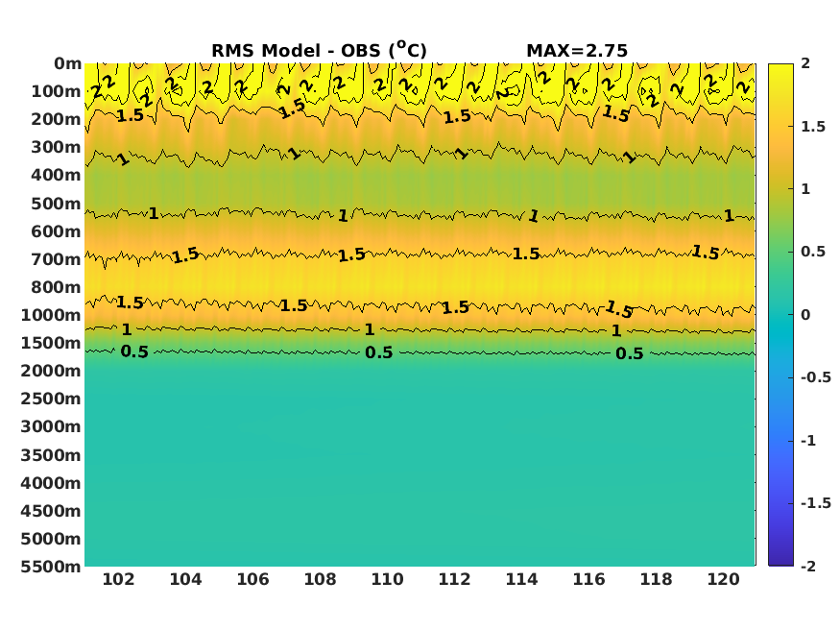Click the '800m' depth axis label
This screenshot has height=630, width=840.
57,288
